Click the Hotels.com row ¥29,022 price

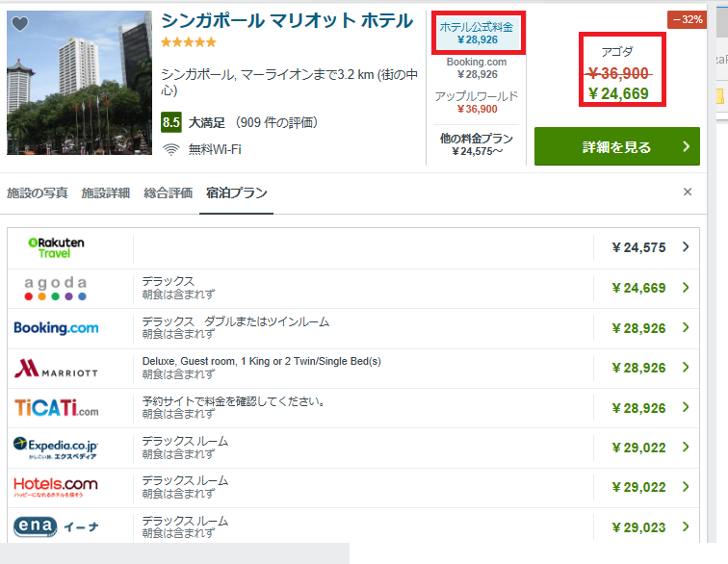[x=638, y=487]
